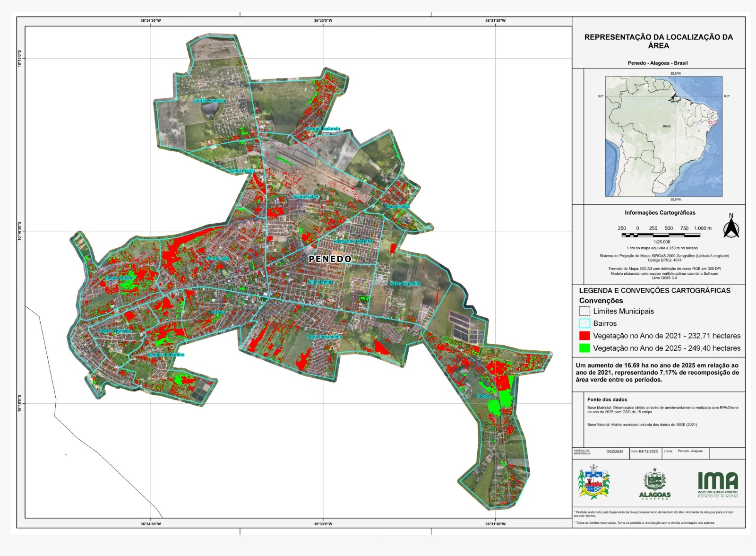Click the Penedo municipal coat of arms
756x556 pixels.
point(593,481)
